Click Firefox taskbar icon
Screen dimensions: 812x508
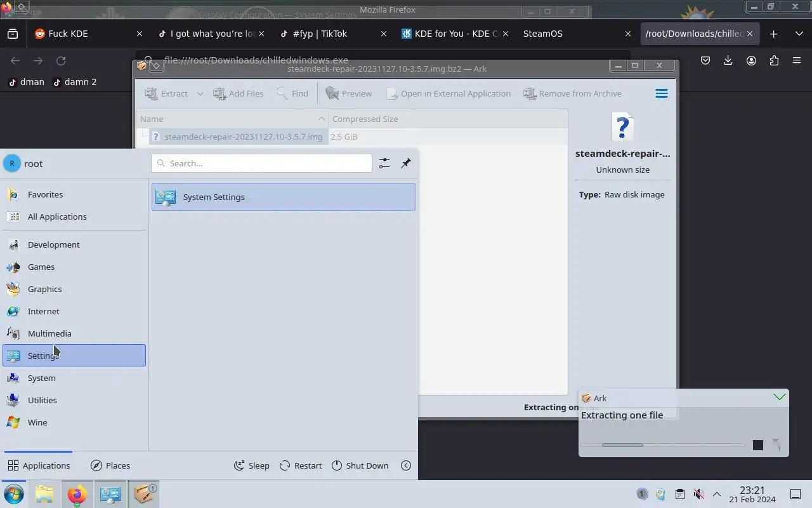(x=77, y=494)
